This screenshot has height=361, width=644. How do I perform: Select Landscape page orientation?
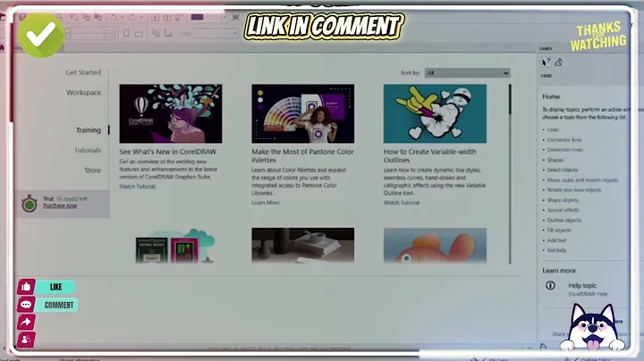pos(139,34)
